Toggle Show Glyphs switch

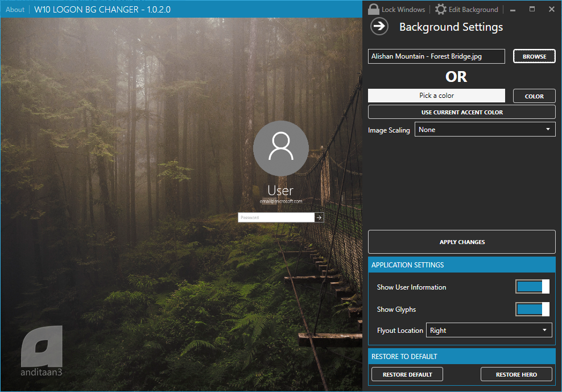click(532, 309)
